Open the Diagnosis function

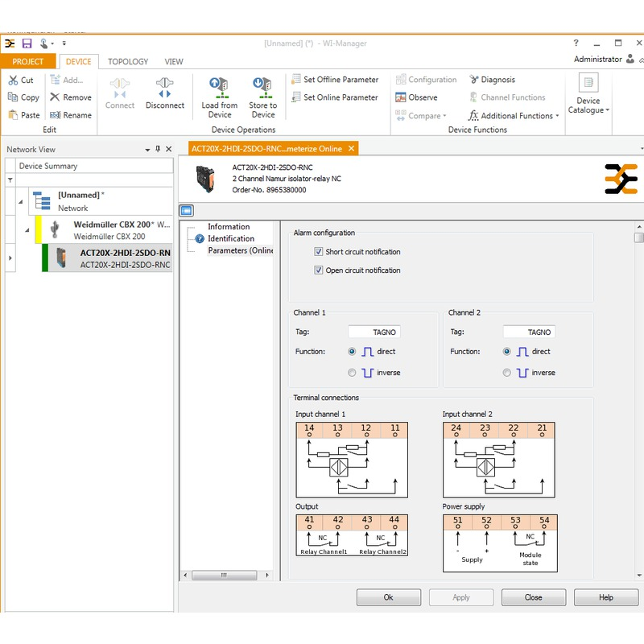[492, 79]
